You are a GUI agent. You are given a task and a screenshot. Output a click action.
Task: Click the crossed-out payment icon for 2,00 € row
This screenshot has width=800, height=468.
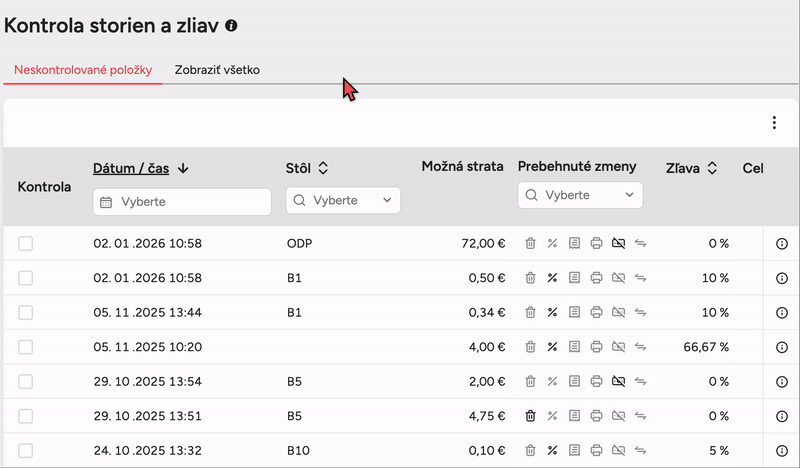(x=618, y=381)
